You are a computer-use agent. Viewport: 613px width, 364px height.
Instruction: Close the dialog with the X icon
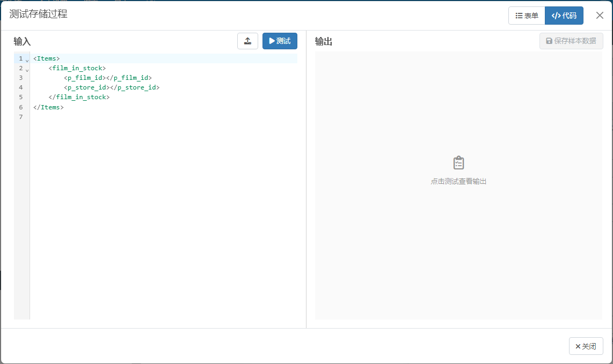coord(600,15)
